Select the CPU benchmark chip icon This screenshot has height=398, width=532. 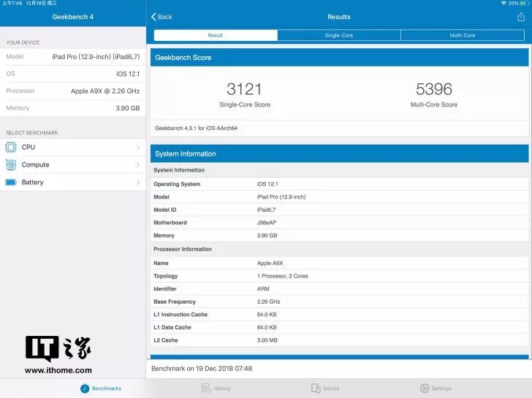coord(11,147)
